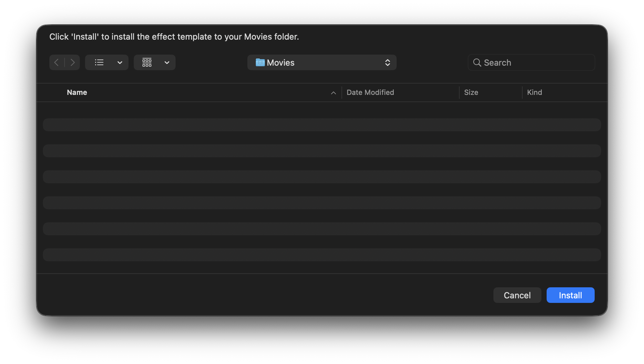Select the list view icon
This screenshot has width=644, height=364.
pyautogui.click(x=99, y=62)
